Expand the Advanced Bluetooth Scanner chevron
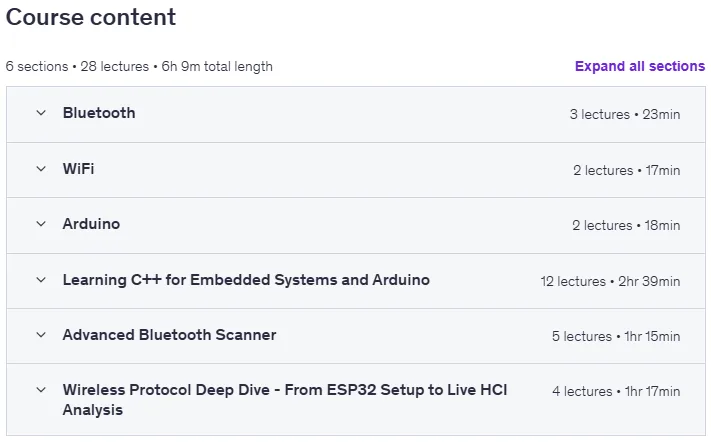 41,335
